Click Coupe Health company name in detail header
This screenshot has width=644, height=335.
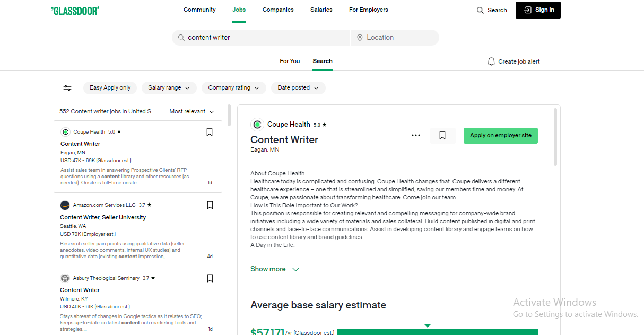(289, 125)
